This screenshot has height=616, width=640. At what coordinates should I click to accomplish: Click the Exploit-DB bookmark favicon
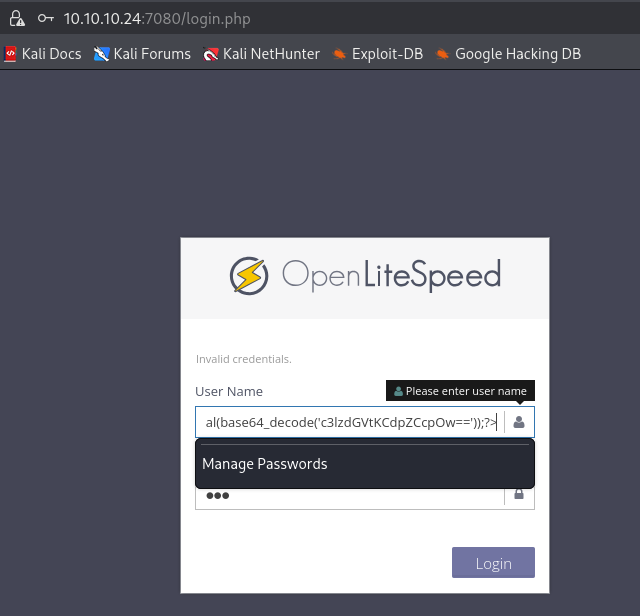point(339,54)
